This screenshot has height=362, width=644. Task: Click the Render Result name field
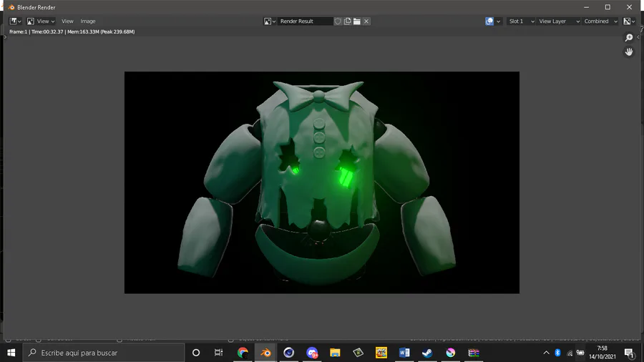point(305,21)
